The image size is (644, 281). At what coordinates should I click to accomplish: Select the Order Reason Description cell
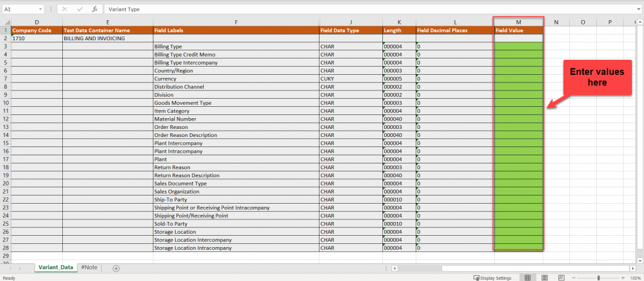pos(236,135)
